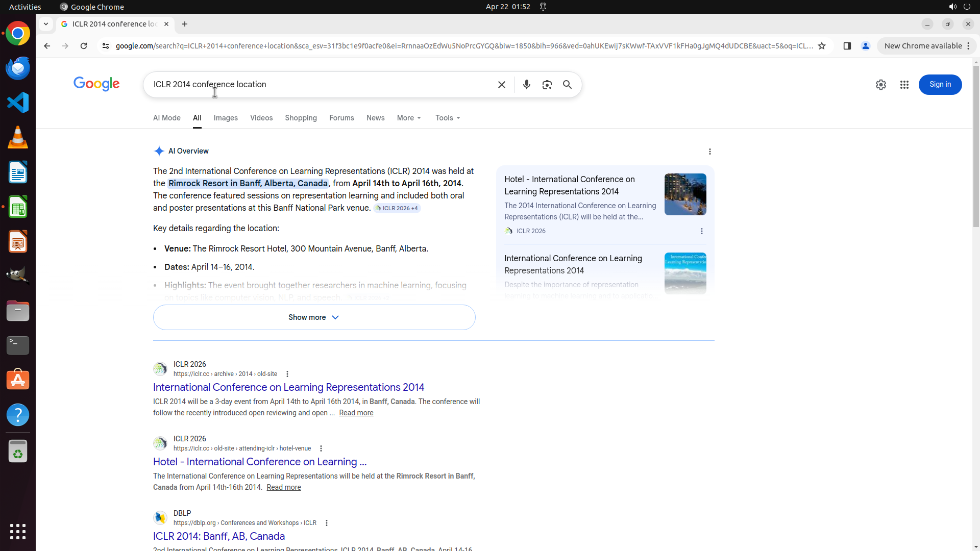Image resolution: width=980 pixels, height=551 pixels.
Task: Open the tab search dropdown arrow
Action: (x=46, y=24)
